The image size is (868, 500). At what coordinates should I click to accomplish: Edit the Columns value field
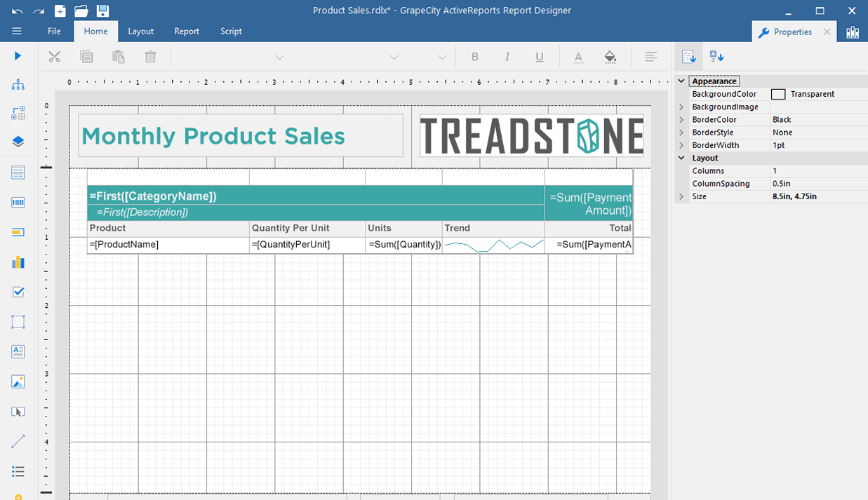coord(818,170)
